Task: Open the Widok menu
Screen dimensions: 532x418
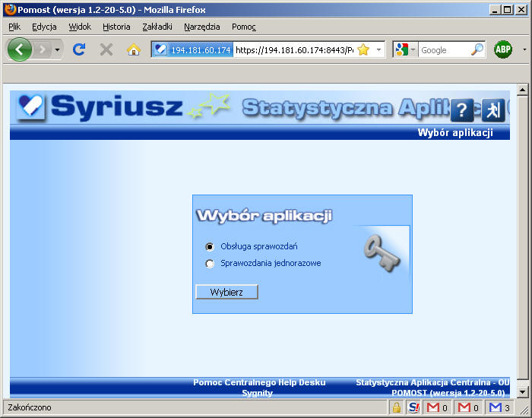Action: (80, 27)
